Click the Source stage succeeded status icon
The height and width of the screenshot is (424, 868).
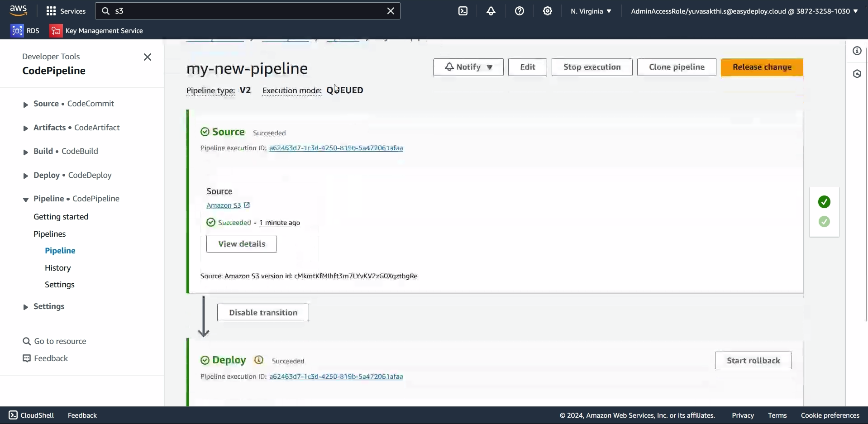(205, 132)
